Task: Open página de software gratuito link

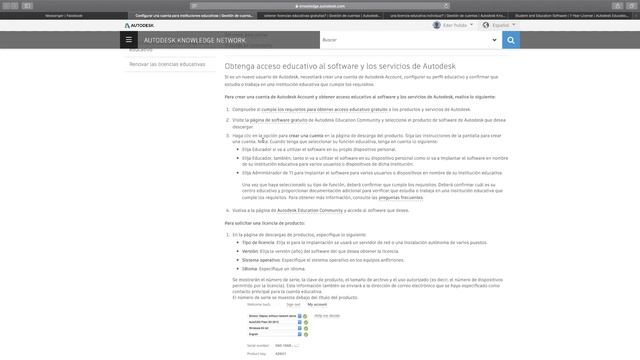Action: (278, 120)
